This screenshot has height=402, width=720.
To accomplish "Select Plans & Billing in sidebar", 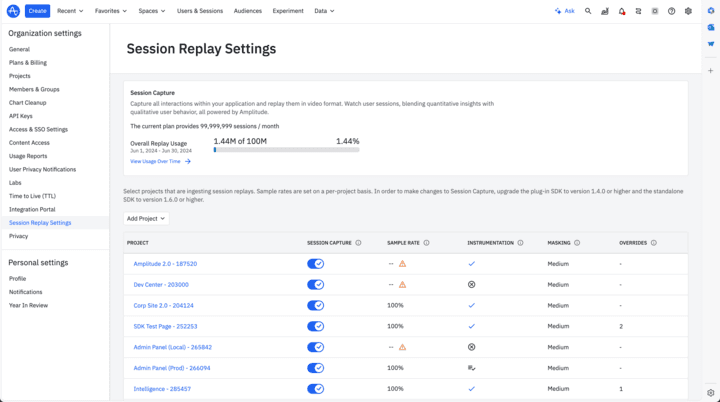I will (28, 62).
